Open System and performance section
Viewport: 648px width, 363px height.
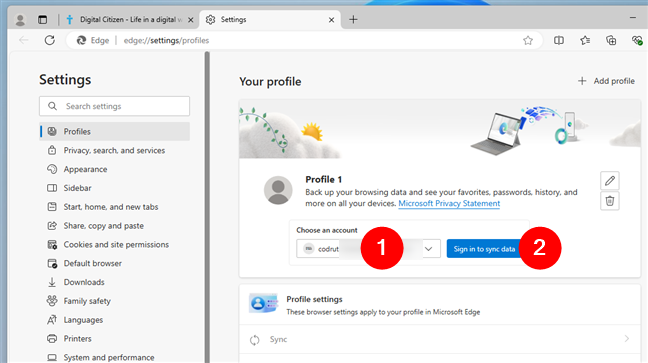[x=114, y=356]
